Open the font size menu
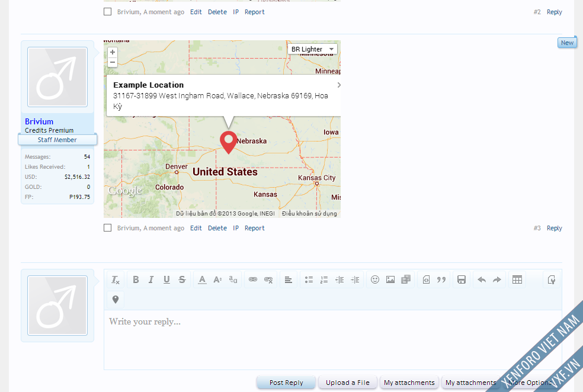This screenshot has width=583, height=392. [x=217, y=279]
